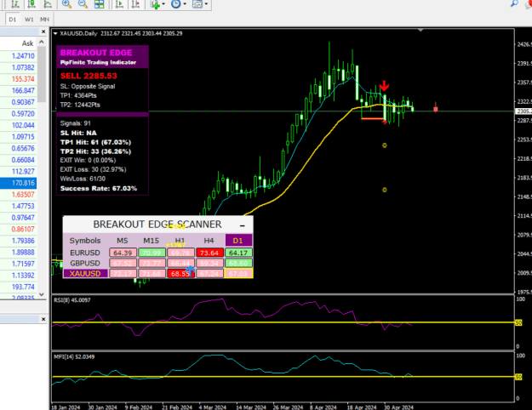Switch chart to candlestick mode

coord(31,4)
